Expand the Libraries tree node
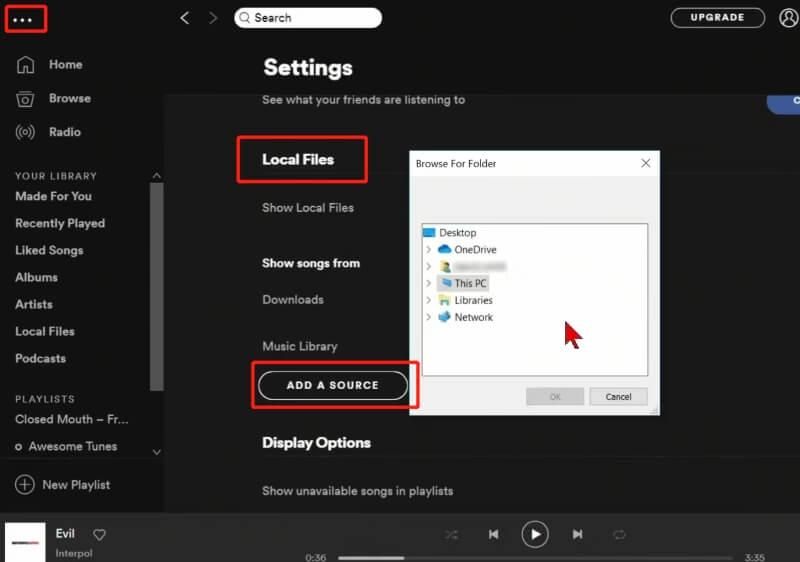800x562 pixels. pos(429,300)
